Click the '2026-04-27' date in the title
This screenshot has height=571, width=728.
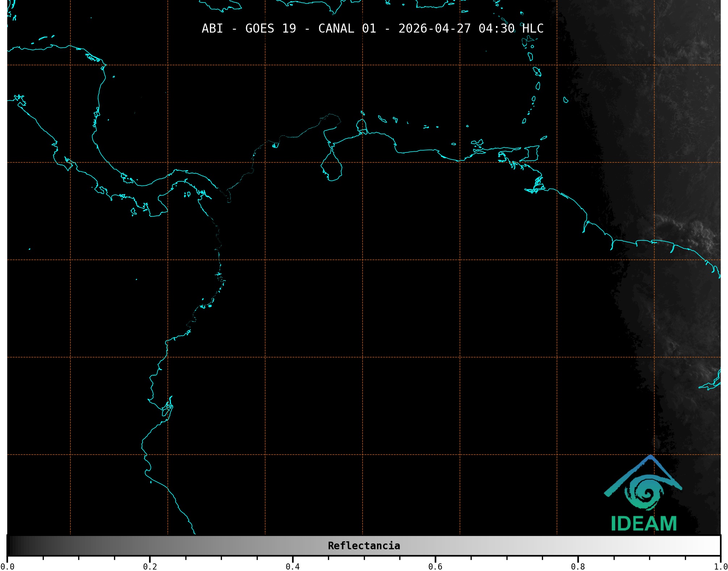point(434,29)
